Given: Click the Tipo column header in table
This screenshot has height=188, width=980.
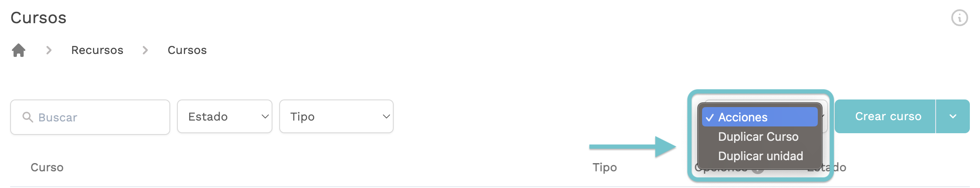Looking at the screenshot, I should [x=604, y=167].
